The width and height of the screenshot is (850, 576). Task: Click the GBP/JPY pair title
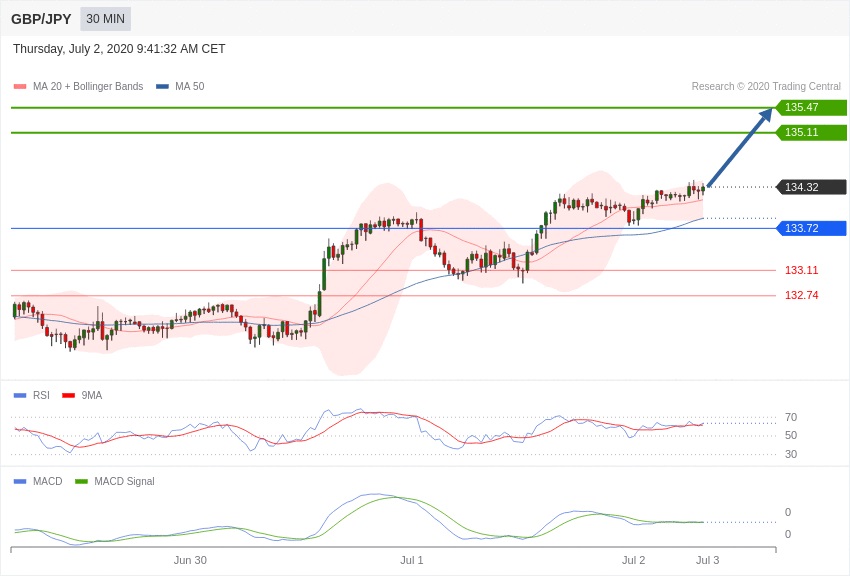point(41,19)
